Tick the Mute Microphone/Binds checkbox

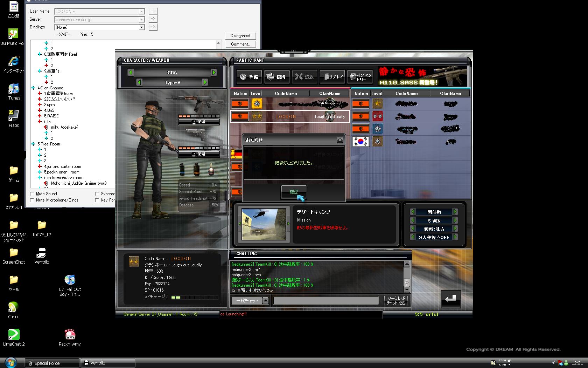point(32,200)
